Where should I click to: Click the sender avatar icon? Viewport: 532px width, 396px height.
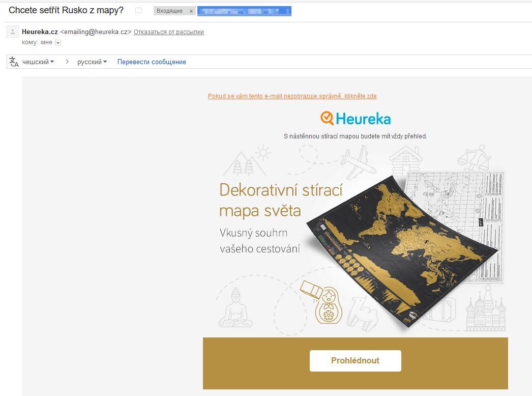pos(13,32)
